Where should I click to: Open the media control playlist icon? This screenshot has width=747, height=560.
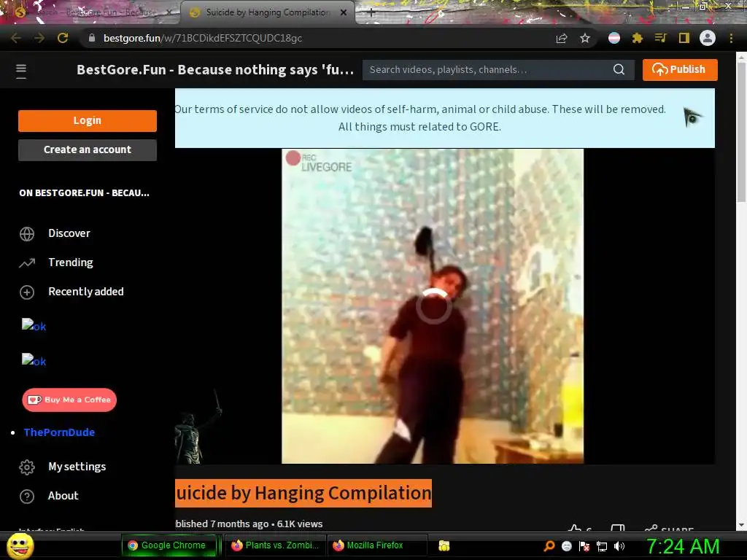tap(660, 38)
